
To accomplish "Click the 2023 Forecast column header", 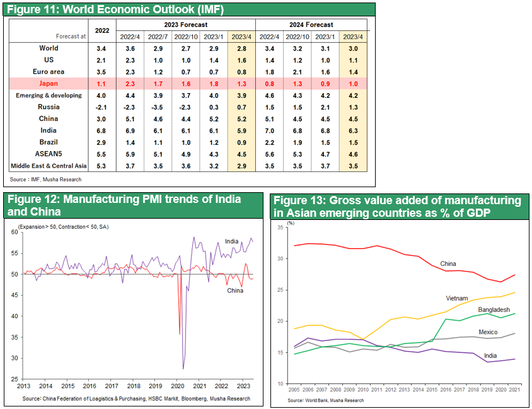I will coord(185,25).
